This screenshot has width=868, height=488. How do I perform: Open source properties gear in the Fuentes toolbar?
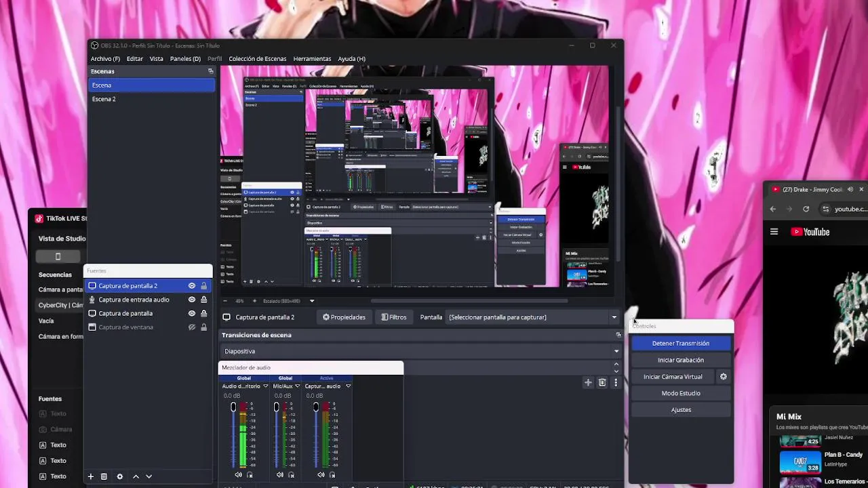(x=120, y=476)
